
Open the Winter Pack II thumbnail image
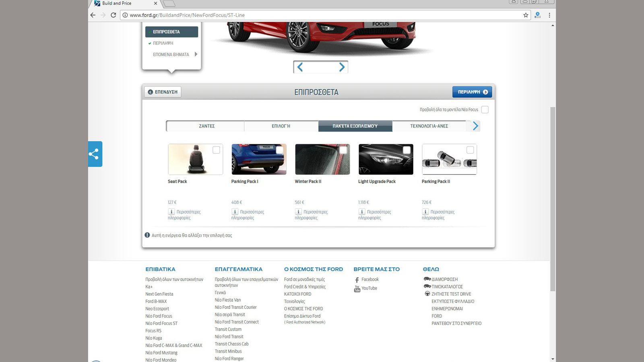point(322,159)
